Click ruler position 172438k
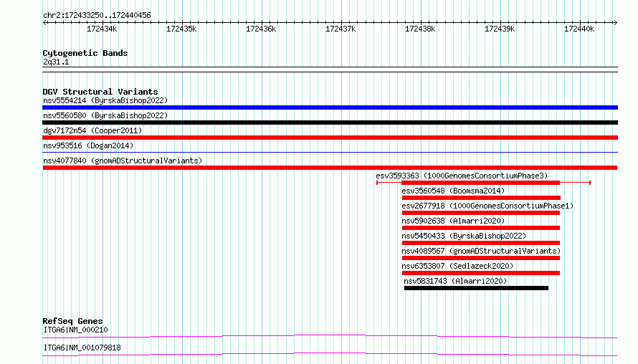 pos(420,29)
